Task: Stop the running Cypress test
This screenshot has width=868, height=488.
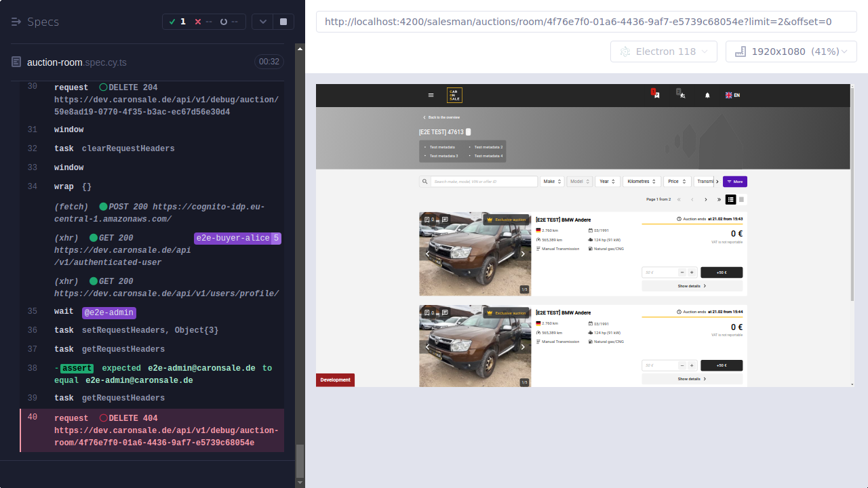Action: click(x=283, y=21)
